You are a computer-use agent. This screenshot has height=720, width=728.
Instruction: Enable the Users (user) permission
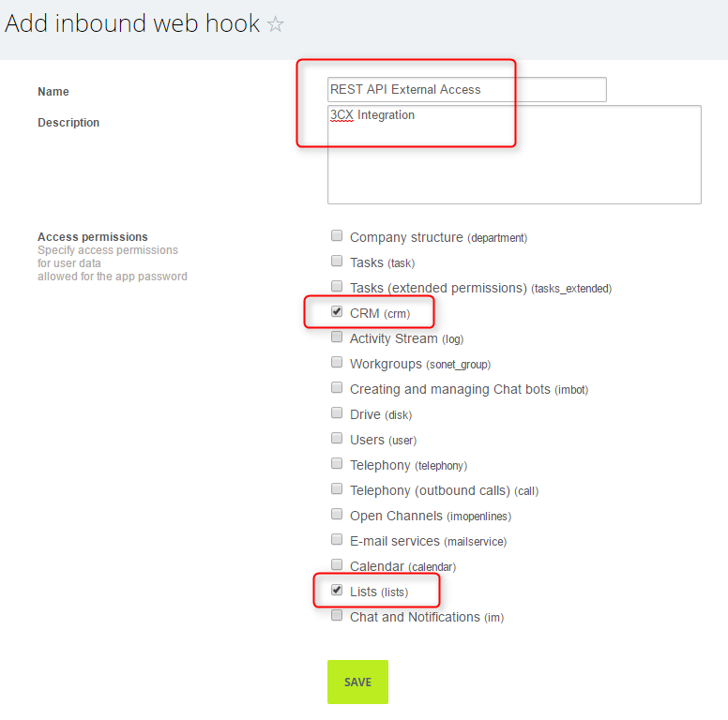pos(337,439)
